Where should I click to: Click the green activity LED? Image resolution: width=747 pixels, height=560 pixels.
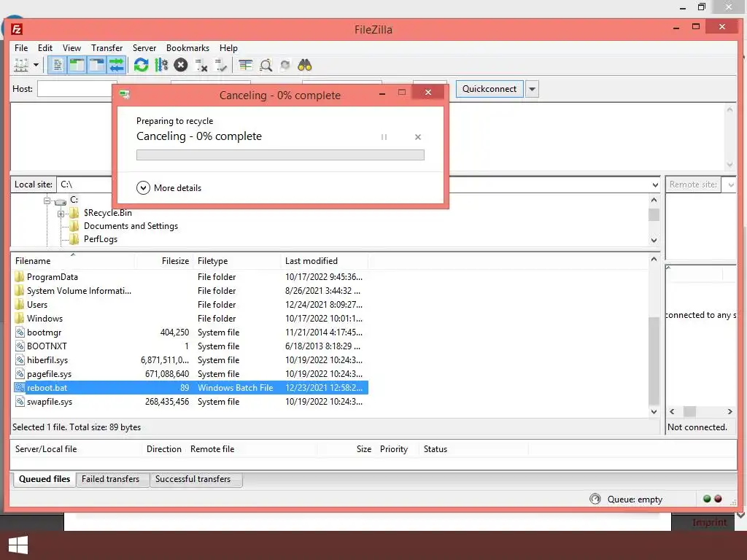point(707,499)
